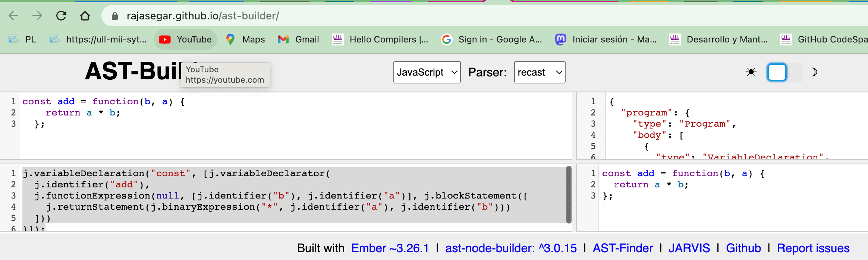This screenshot has width=868, height=260.
Task: Open the YouTube bookmark
Action: click(186, 39)
